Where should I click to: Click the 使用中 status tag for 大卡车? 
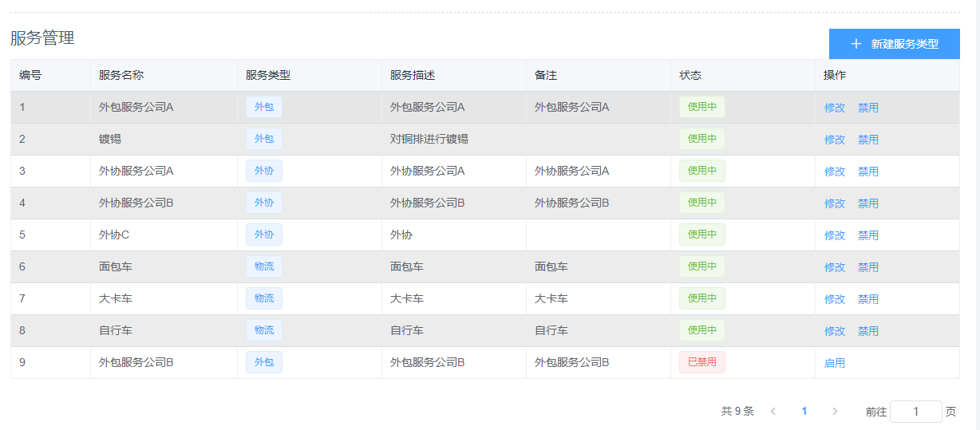click(x=701, y=298)
